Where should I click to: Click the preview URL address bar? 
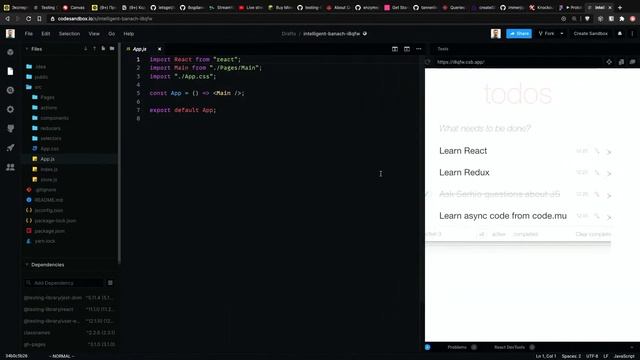tap(518, 62)
